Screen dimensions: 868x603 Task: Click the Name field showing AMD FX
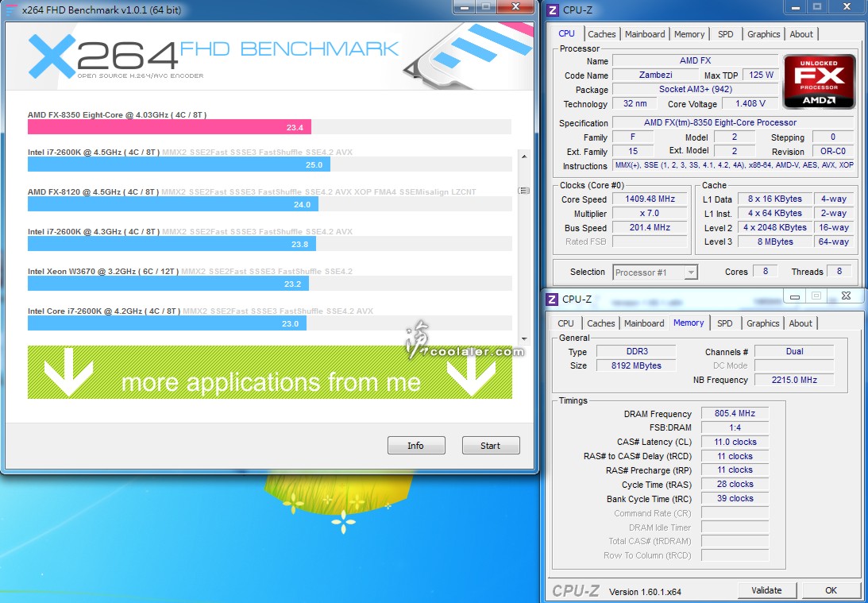point(696,61)
